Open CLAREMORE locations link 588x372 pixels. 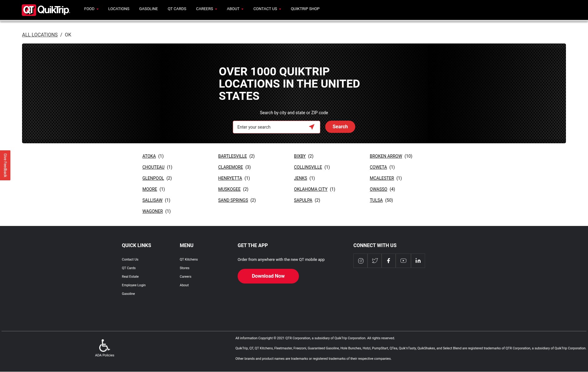[231, 167]
